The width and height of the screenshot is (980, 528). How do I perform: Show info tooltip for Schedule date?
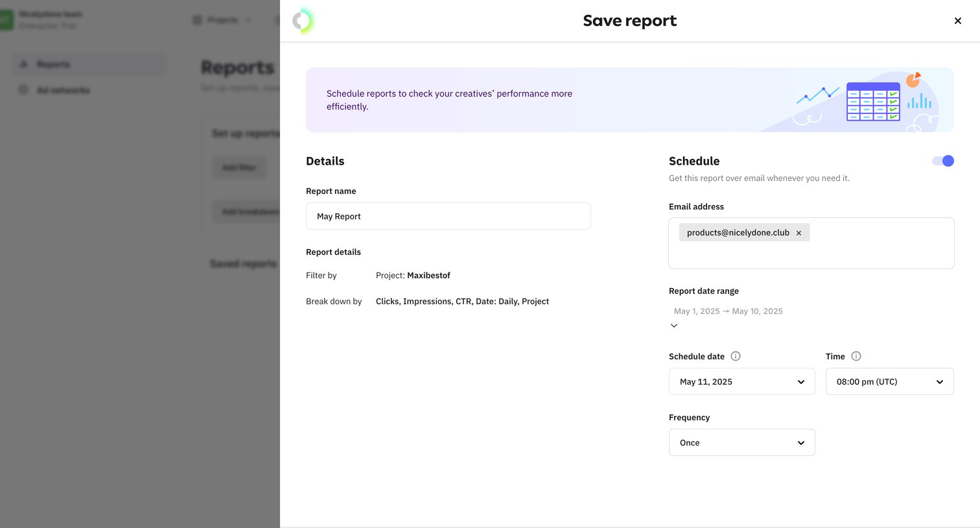point(735,356)
